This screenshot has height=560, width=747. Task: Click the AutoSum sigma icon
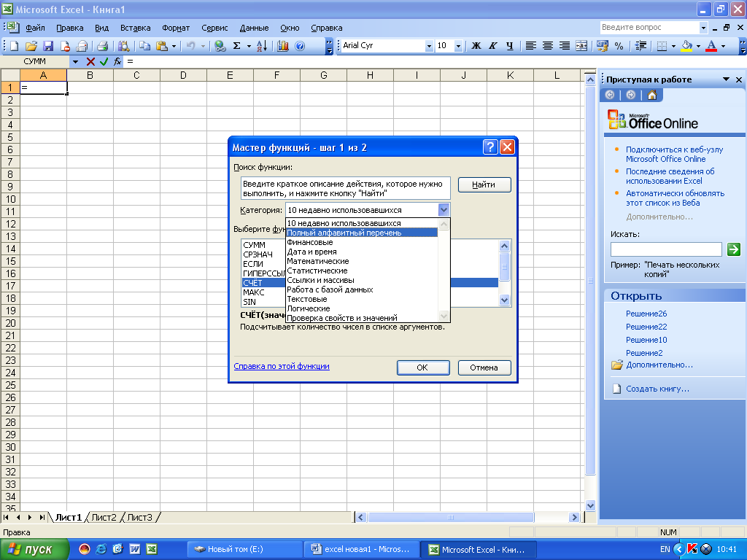point(237,46)
